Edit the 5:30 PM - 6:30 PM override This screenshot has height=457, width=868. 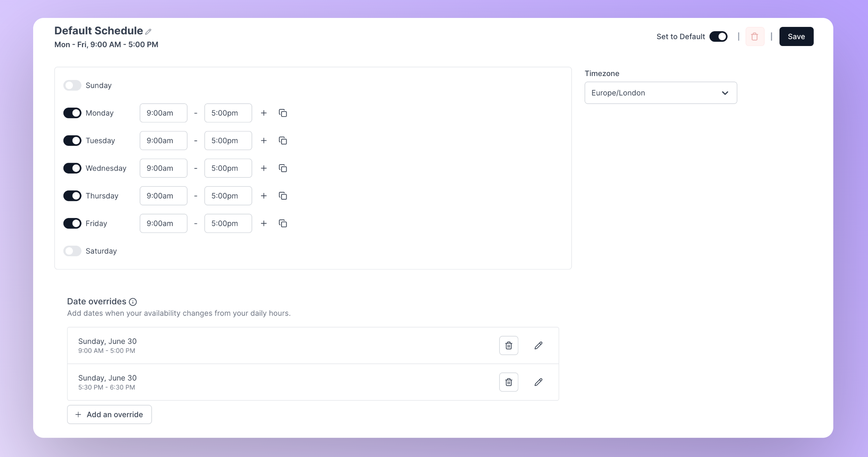538,382
